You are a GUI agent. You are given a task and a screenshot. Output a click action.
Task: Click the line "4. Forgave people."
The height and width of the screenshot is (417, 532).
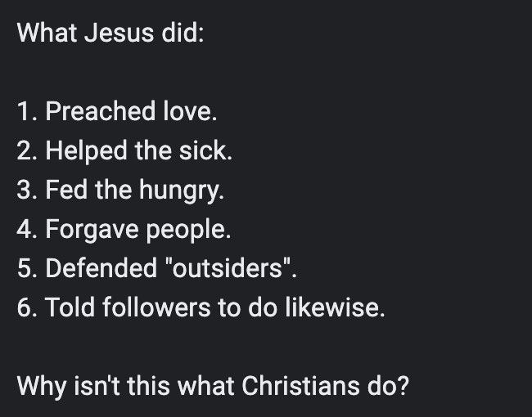pos(124,230)
